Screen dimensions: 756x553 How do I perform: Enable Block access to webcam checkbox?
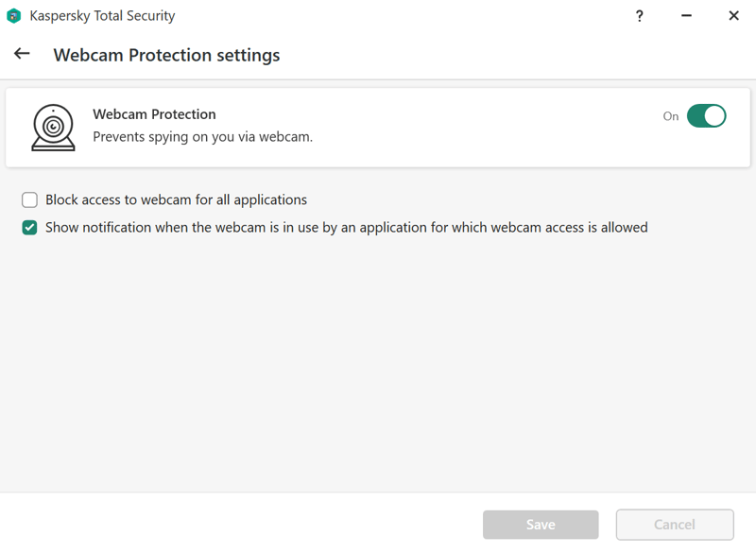29,199
